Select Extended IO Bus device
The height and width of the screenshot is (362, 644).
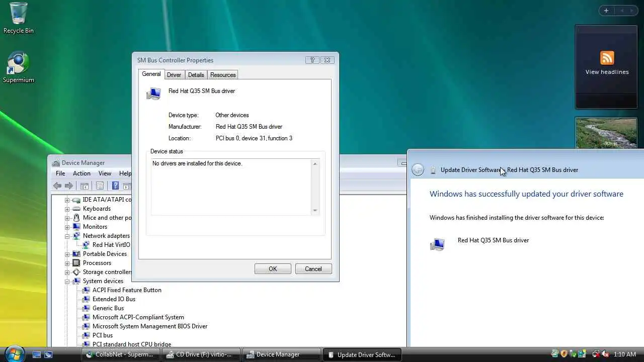(114, 299)
